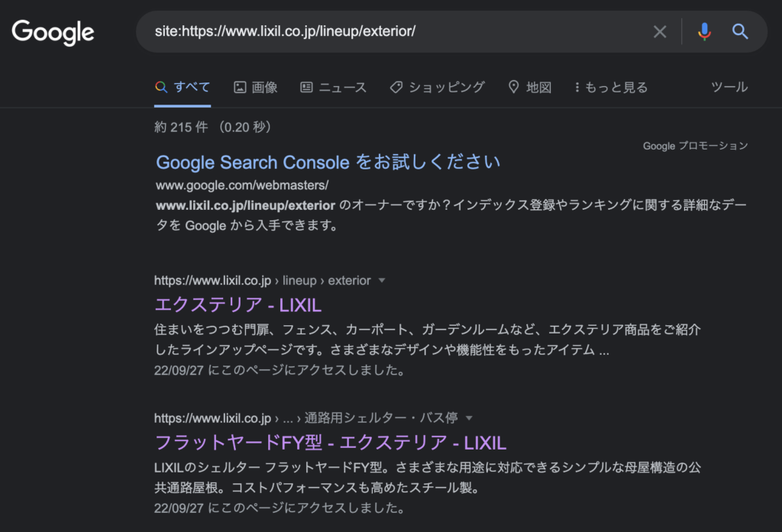Screen dimensions: 782x532
Task: Open フラットヤードFY型 - エクステリア - LIXIL result
Action: pyautogui.click(x=331, y=442)
